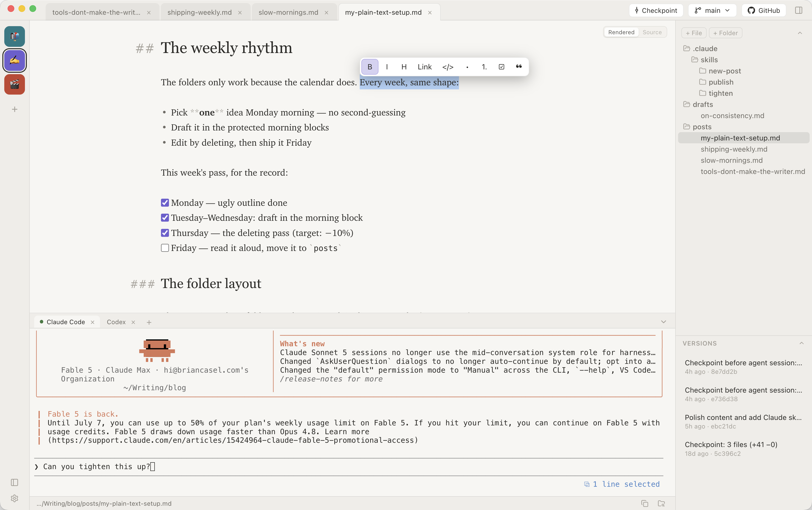Add a new workspace with plus icon
Screen dimensions: 812x510
14,109
